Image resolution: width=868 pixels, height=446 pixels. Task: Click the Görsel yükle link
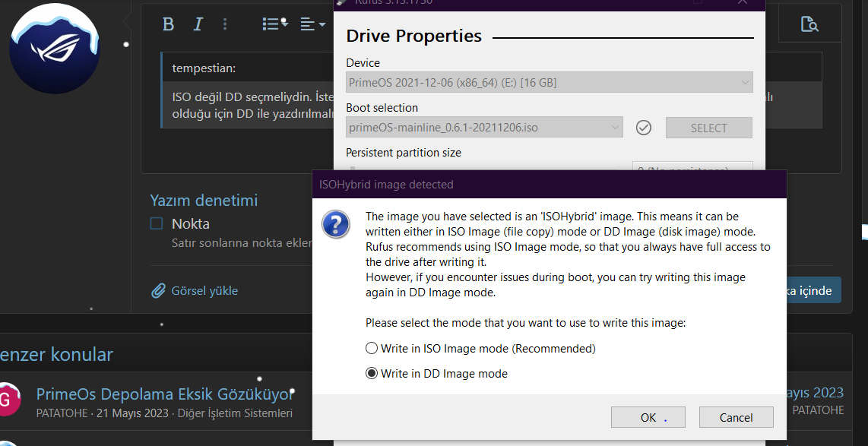204,290
